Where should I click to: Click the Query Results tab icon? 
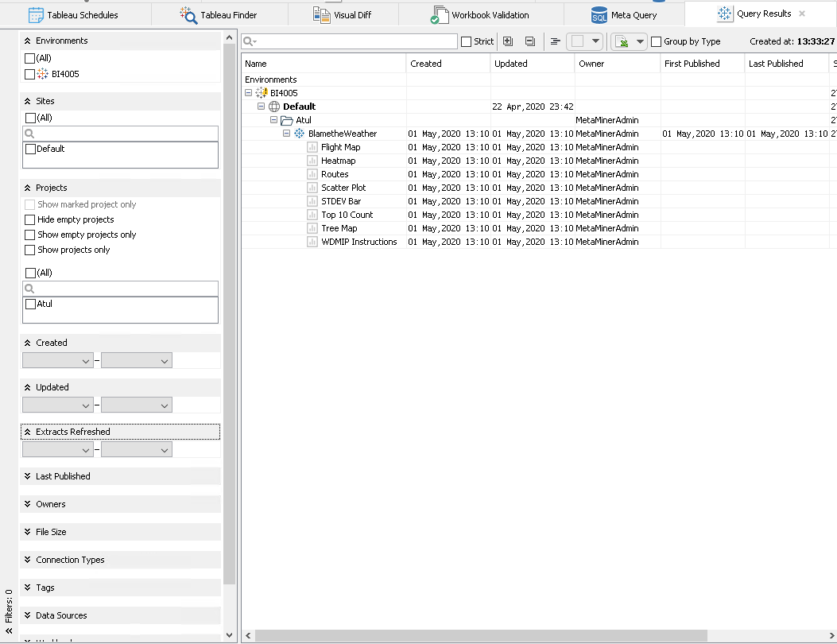pos(724,14)
